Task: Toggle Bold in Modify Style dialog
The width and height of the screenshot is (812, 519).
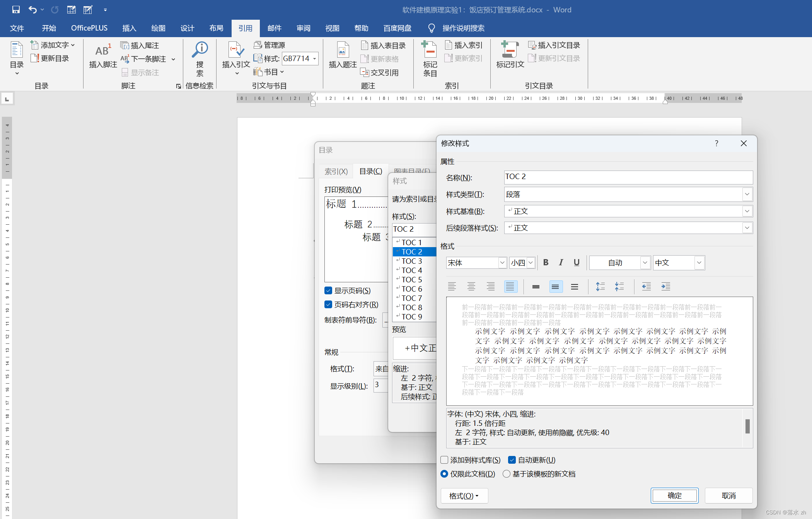Action: pyautogui.click(x=546, y=263)
